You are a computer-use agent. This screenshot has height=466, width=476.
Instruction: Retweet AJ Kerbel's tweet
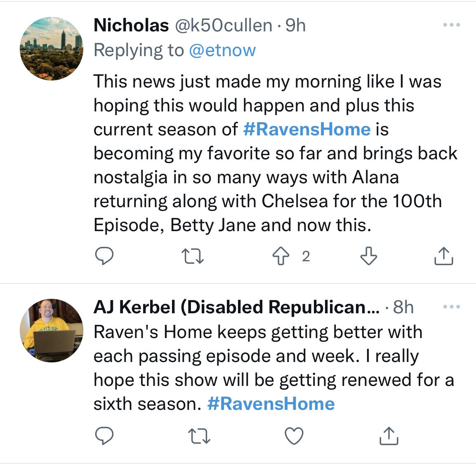(199, 436)
